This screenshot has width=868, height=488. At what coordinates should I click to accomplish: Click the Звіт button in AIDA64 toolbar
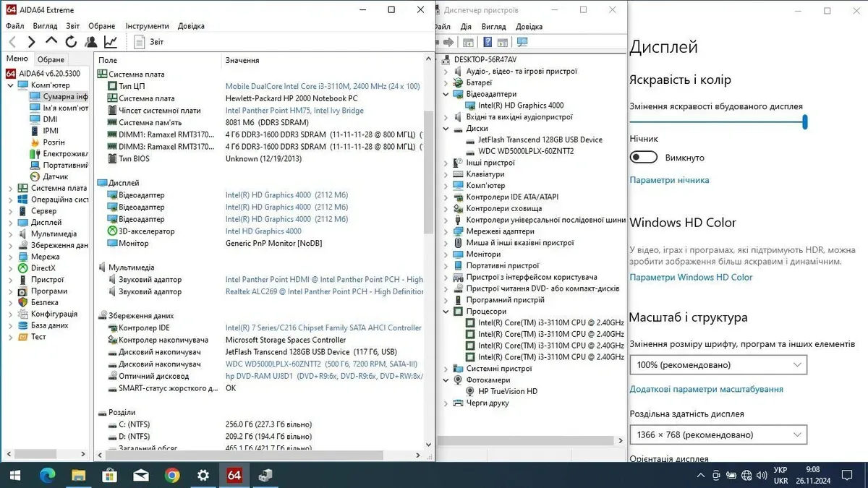[150, 42]
